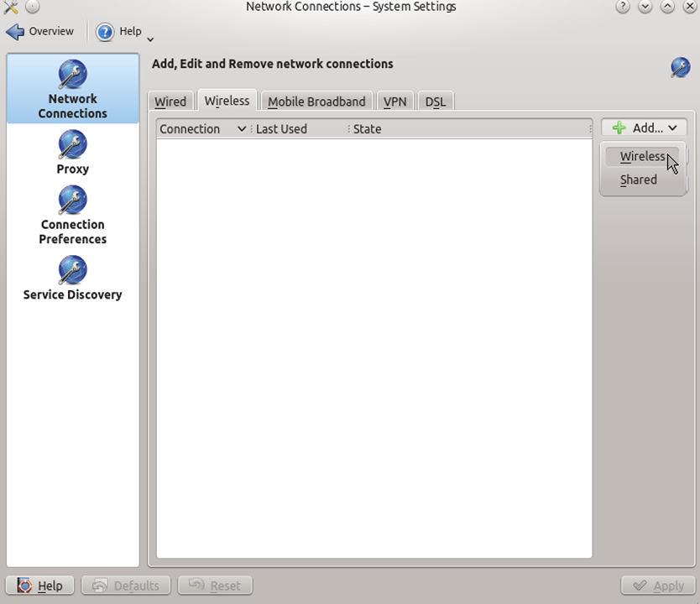Open the VPN tab

[395, 102]
